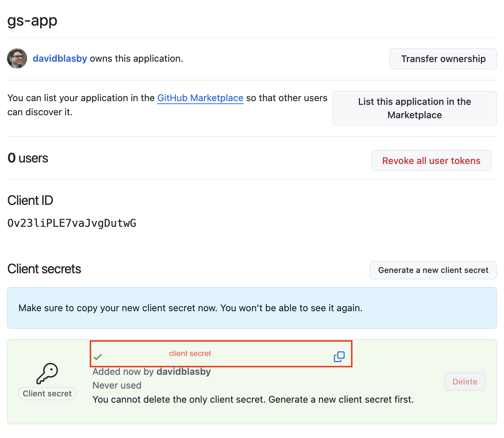Click the Never used status text
Image resolution: width=504 pixels, height=438 pixels.
[x=117, y=385]
